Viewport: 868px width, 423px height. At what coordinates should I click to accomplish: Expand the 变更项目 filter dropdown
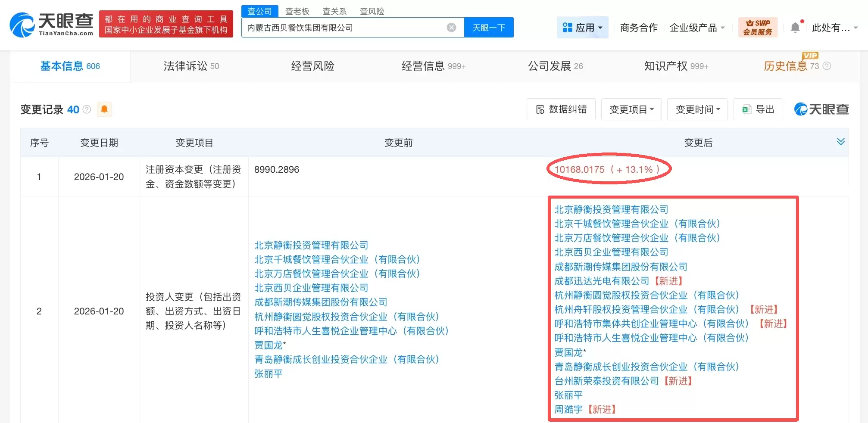631,109
